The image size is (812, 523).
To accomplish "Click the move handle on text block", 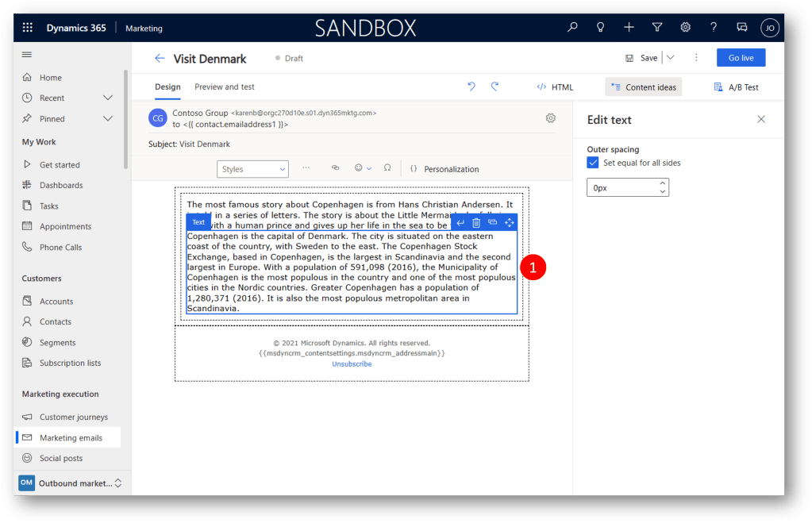I will [x=510, y=223].
